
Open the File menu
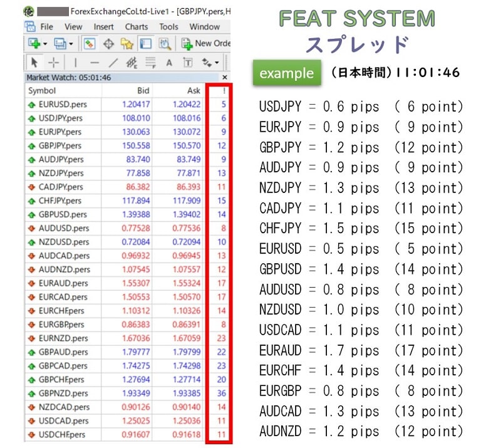point(46,27)
